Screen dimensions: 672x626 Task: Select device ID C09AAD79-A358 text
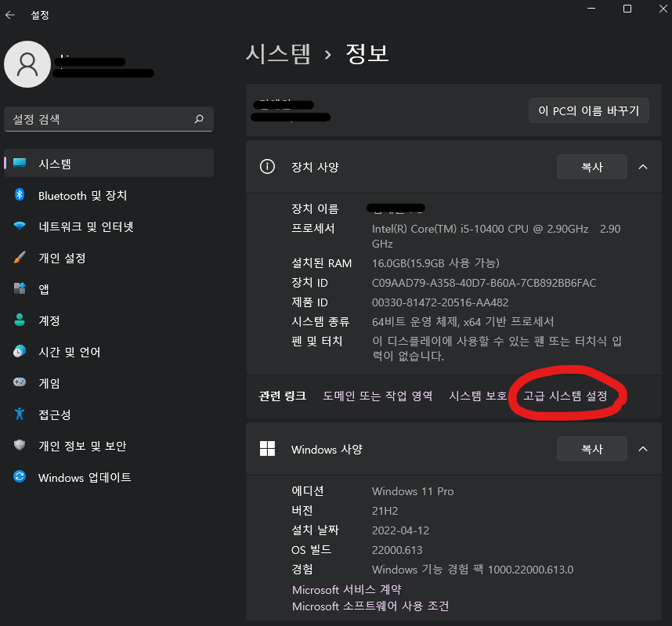pos(484,283)
